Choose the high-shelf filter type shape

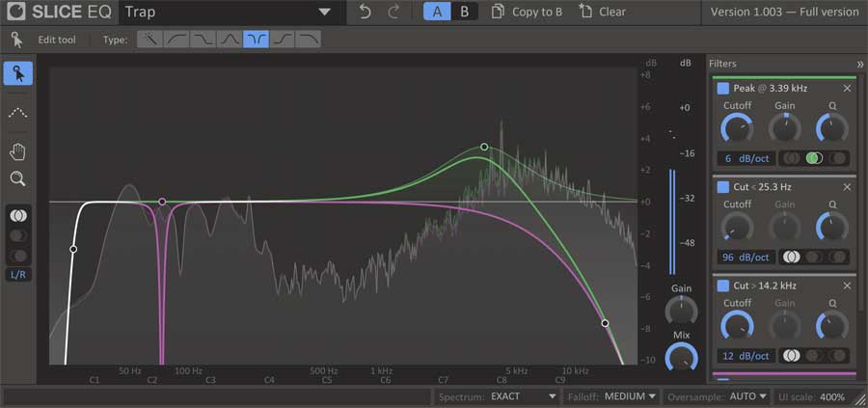(x=283, y=40)
